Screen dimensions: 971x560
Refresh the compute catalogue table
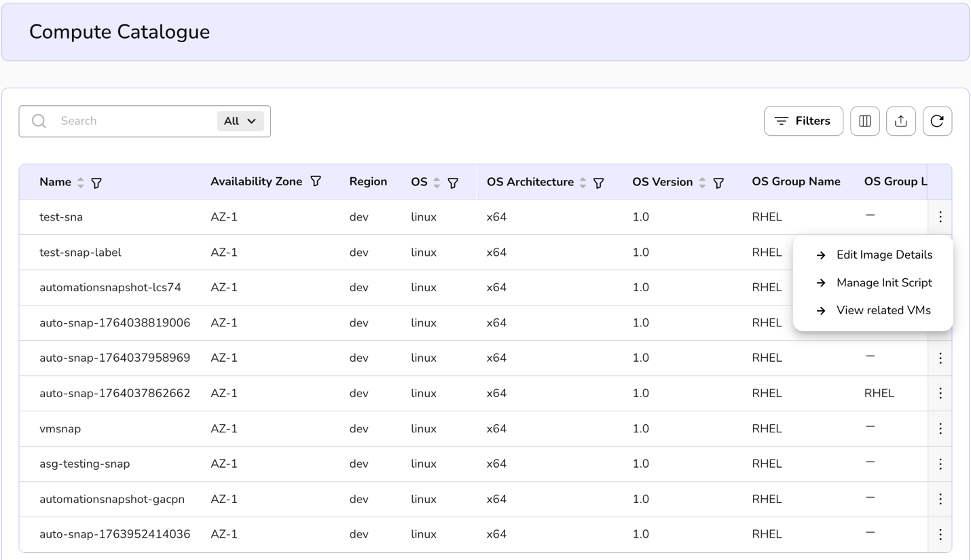point(936,121)
